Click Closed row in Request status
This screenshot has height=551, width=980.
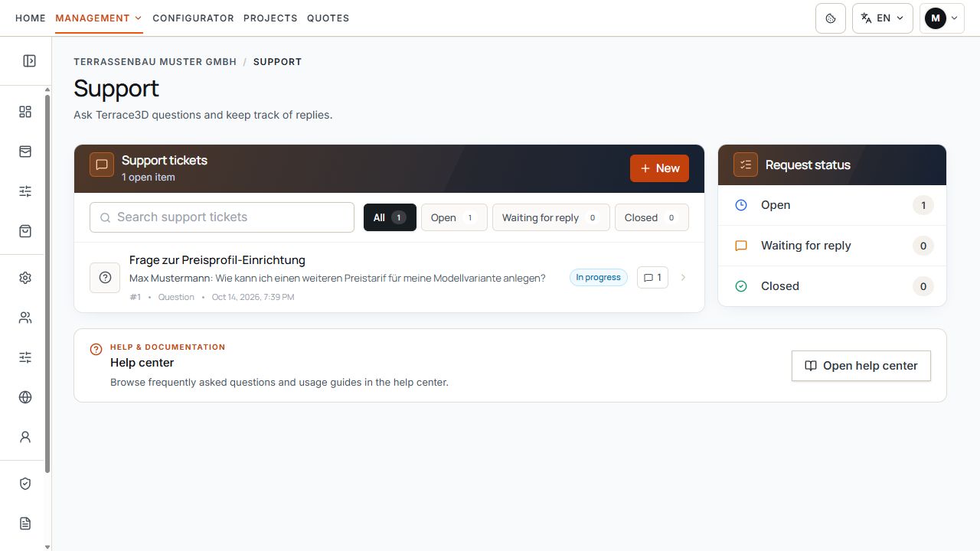coord(832,286)
